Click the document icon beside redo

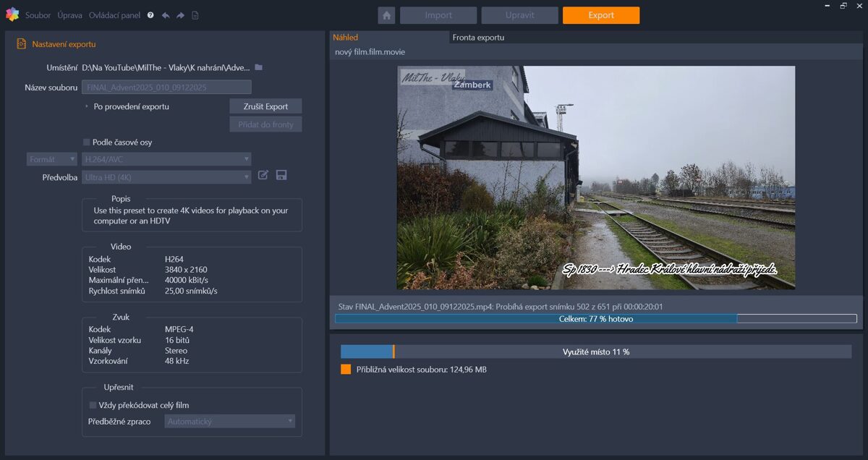[x=195, y=15]
